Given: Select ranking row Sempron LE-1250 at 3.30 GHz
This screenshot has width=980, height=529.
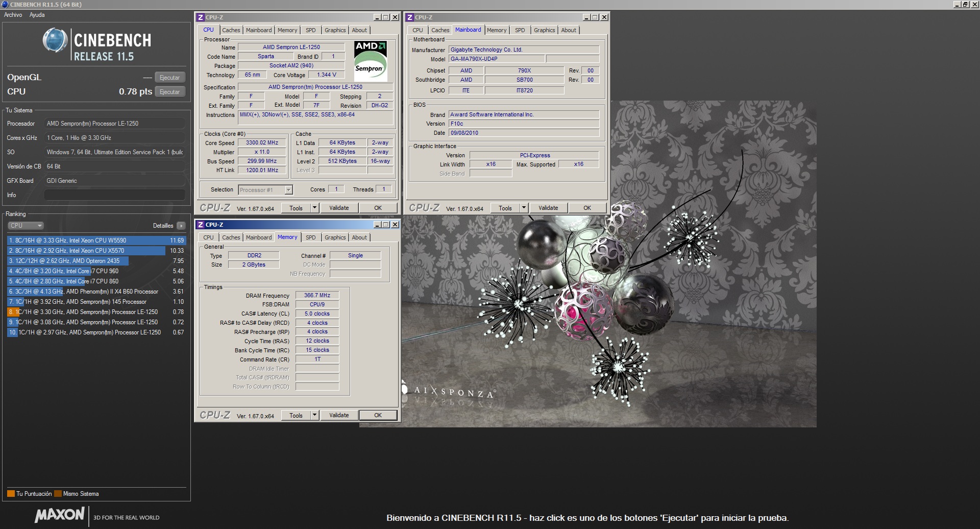Looking at the screenshot, I should [96, 312].
